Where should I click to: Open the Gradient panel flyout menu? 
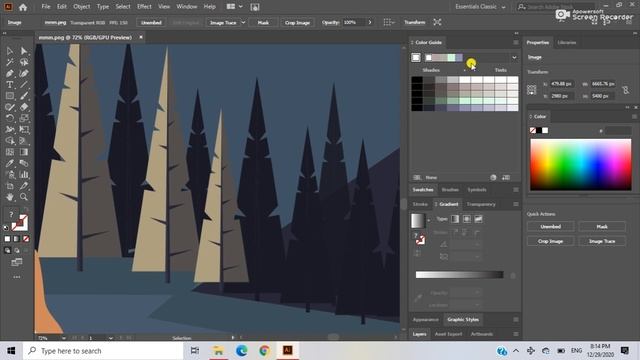tap(516, 204)
